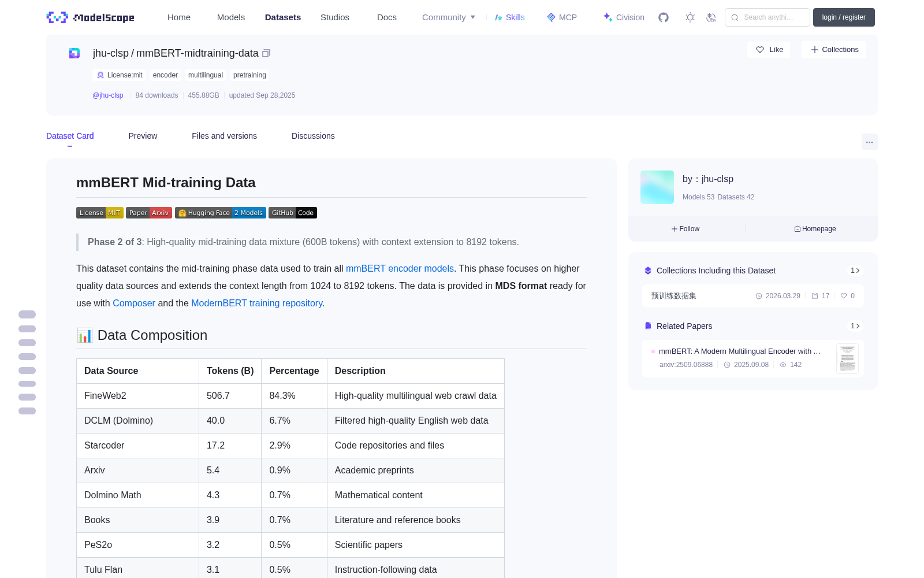This screenshot has height=578, width=924.
Task: Click the Starcoder table cell
Action: 138,446
